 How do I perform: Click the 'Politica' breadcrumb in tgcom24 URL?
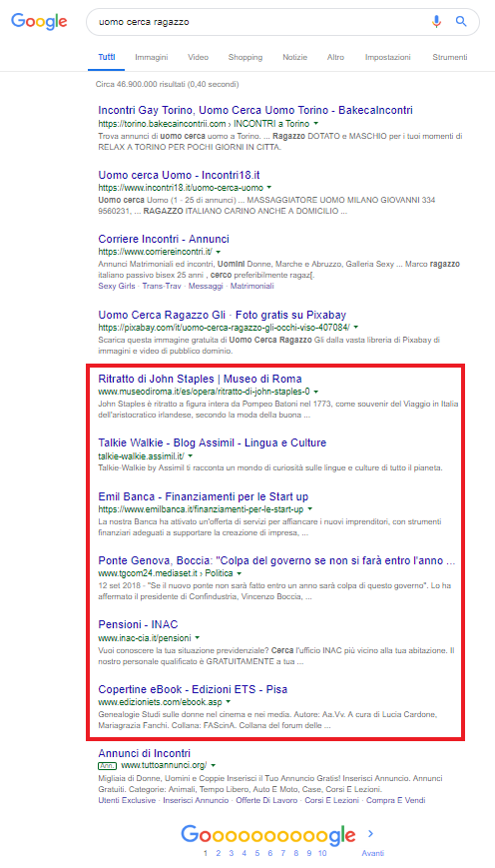click(x=219, y=573)
